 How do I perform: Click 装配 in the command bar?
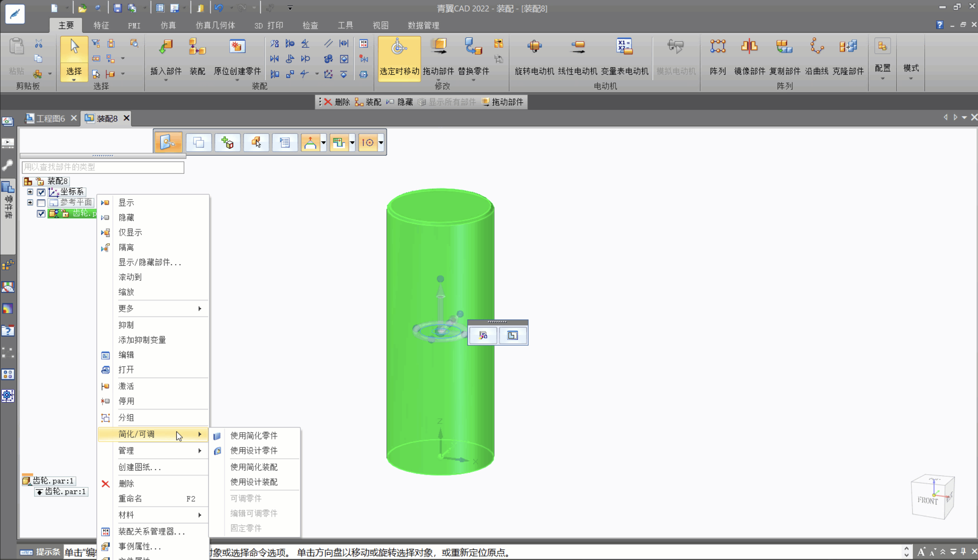pyautogui.click(x=368, y=102)
